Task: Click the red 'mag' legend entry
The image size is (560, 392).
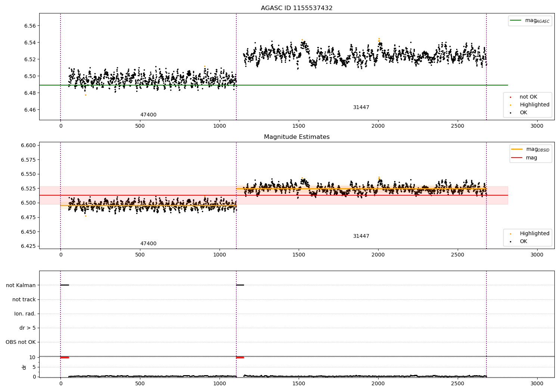Action: (x=525, y=158)
